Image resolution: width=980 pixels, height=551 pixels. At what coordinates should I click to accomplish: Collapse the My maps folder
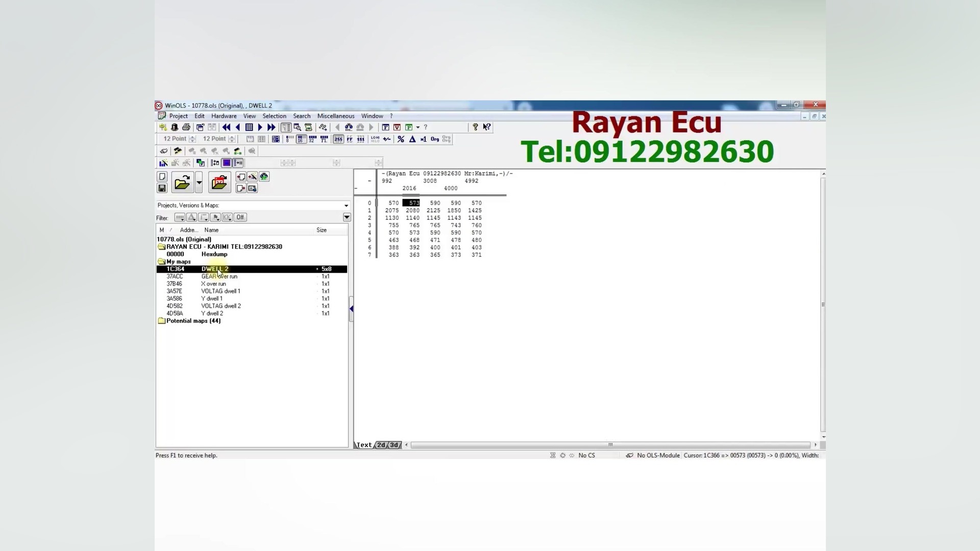(x=162, y=262)
